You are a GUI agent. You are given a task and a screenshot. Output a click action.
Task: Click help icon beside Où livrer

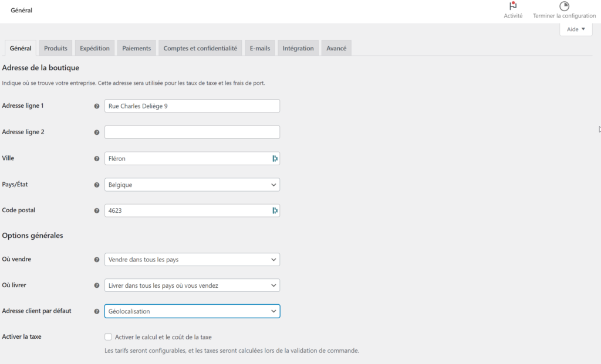[97, 285]
